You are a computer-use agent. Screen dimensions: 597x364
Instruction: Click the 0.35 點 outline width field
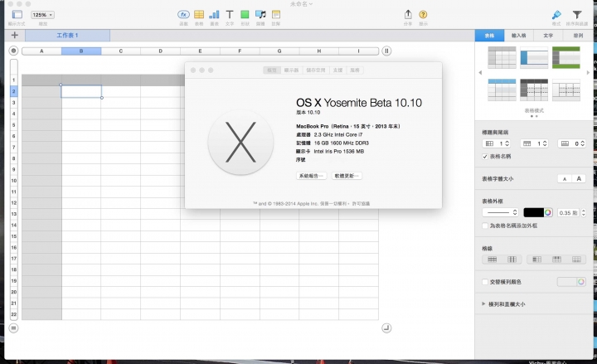pos(568,213)
